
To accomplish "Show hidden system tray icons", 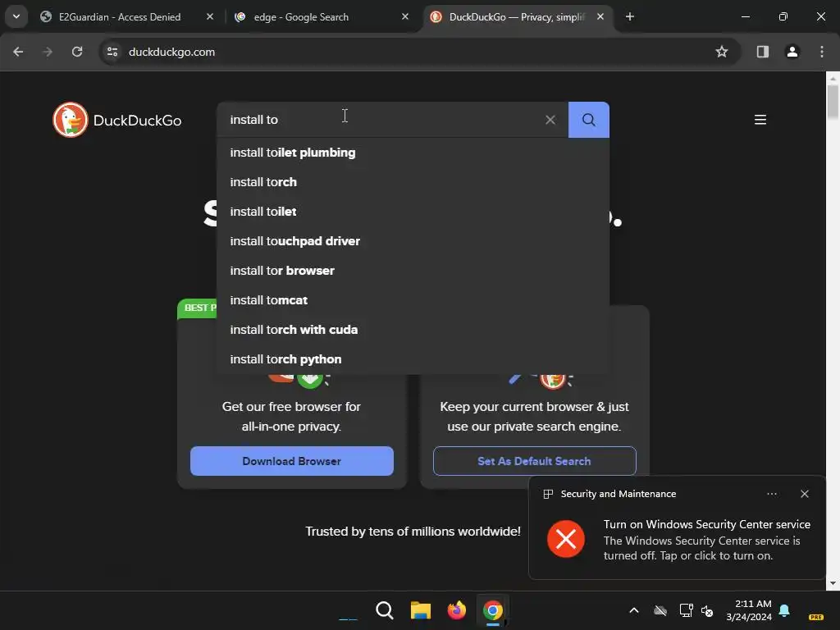I will click(x=634, y=610).
